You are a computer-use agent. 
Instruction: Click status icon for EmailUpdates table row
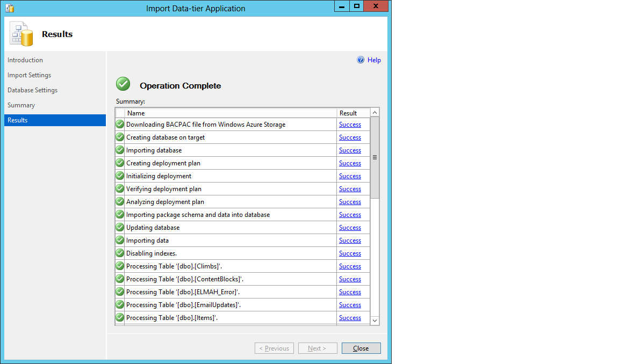click(x=120, y=305)
